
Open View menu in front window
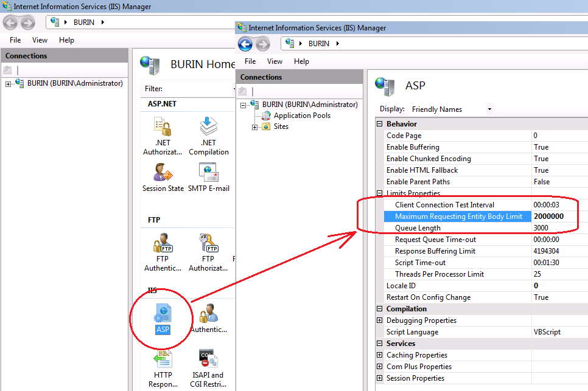tap(275, 61)
